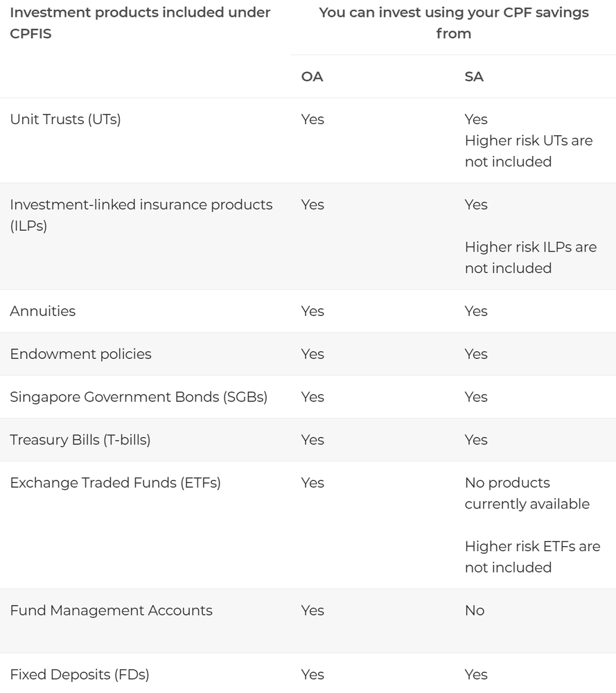The image size is (616, 693).
Task: Click the Fixed Deposits (FDs) label
Action: pyautogui.click(x=80, y=674)
